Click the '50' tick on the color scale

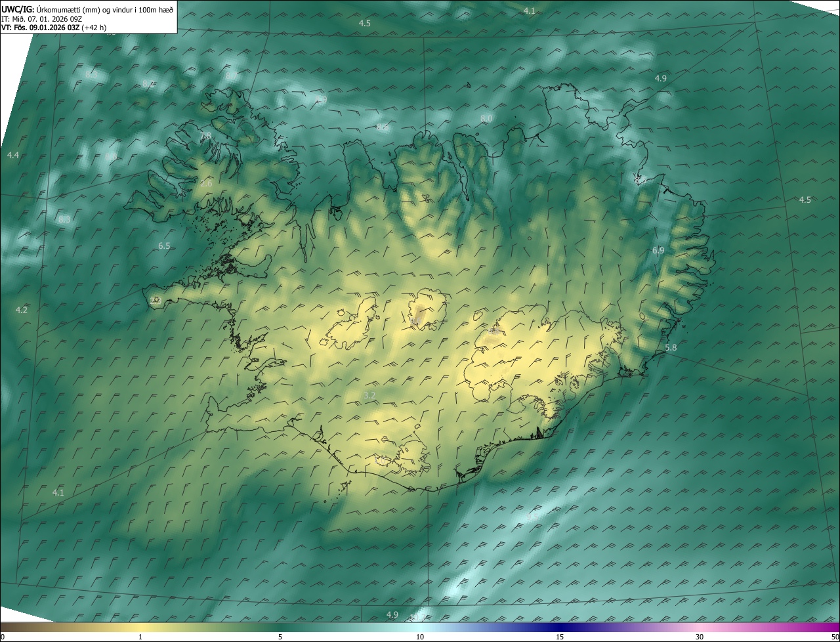835,637
